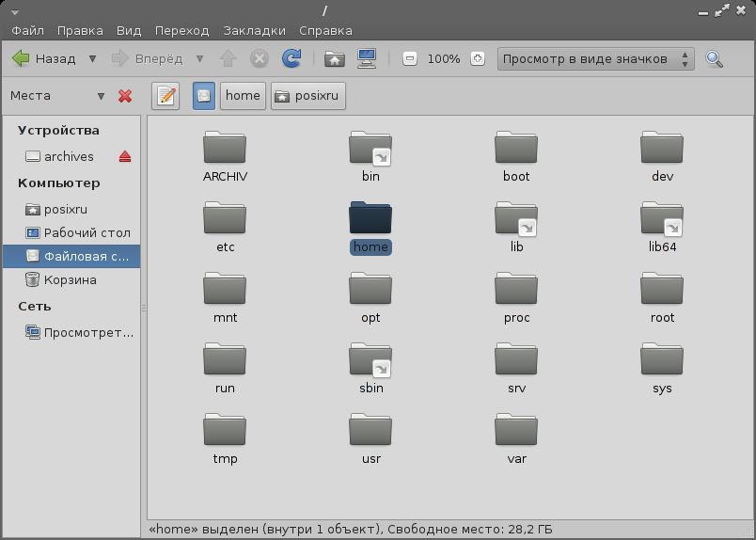Screen dimensions: 756x540
Task: Open Корзина in the sidebar
Action: point(71,280)
